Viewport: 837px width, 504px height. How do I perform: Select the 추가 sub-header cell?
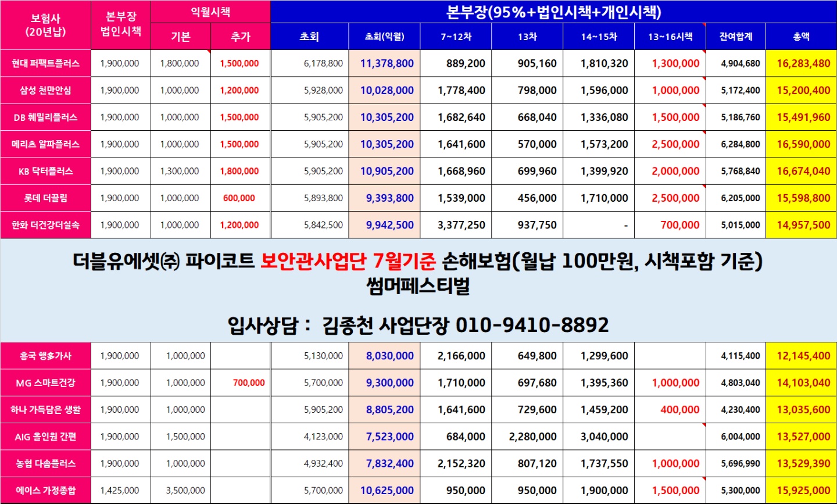pyautogui.click(x=240, y=37)
